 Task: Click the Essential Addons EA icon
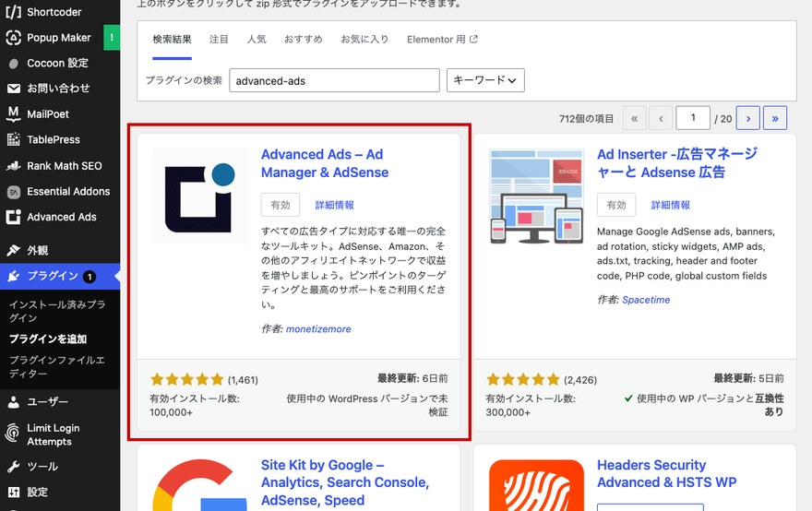click(x=14, y=192)
